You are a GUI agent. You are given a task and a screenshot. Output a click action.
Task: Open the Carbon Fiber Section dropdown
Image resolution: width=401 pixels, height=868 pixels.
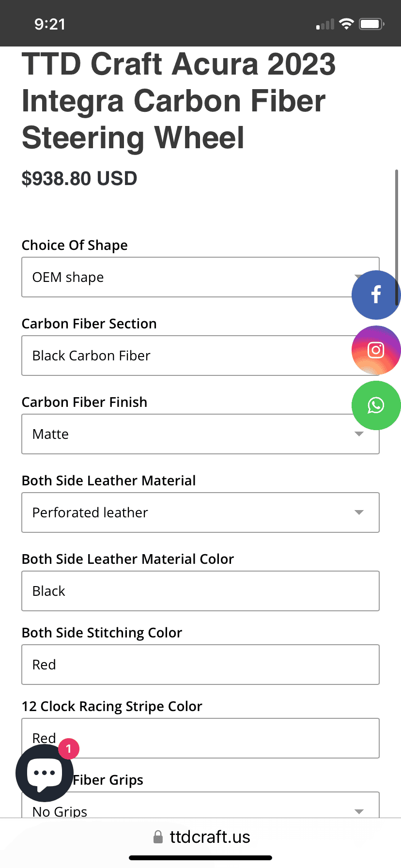(x=184, y=356)
